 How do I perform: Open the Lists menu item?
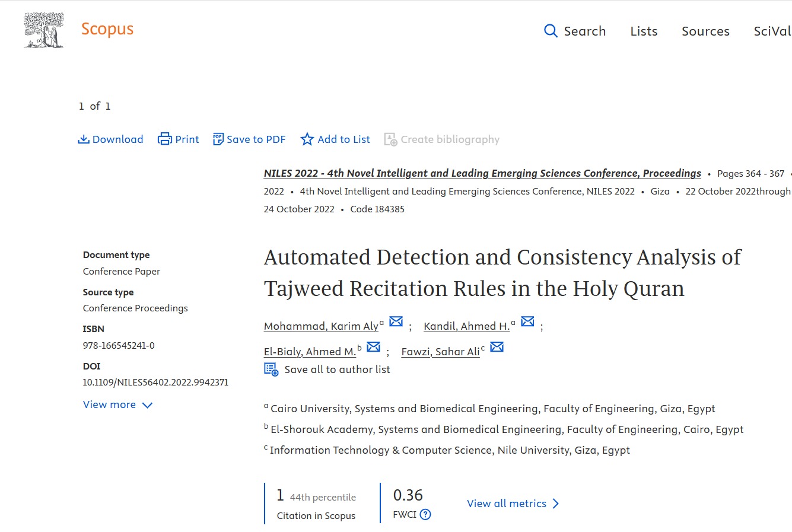pyautogui.click(x=644, y=31)
